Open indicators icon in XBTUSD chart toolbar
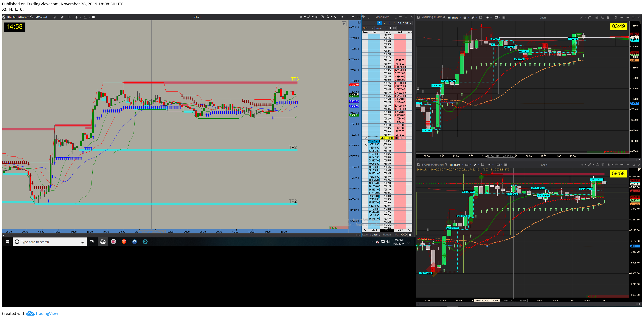The image size is (644, 319). point(481,17)
